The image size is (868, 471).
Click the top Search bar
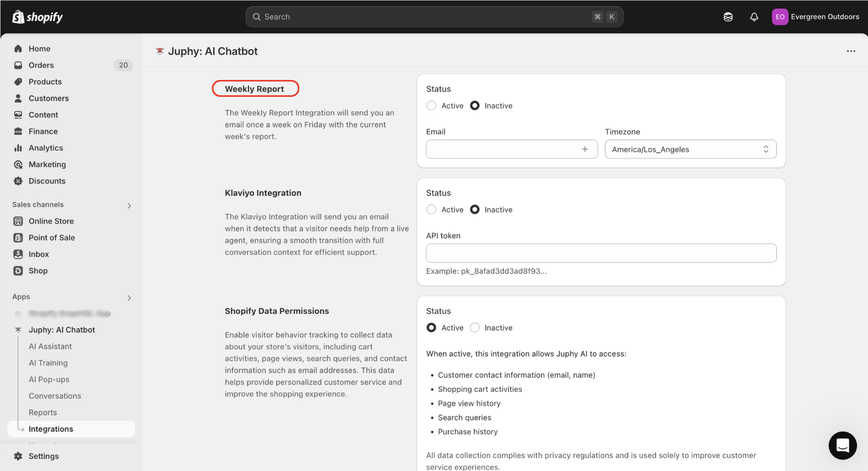pos(434,17)
